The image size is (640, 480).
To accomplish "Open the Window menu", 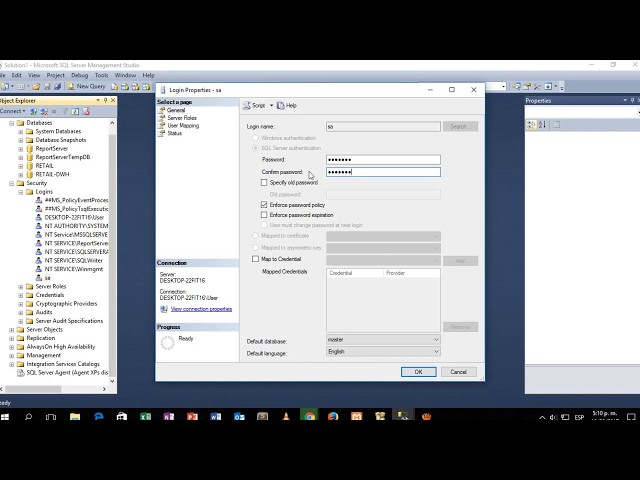I will pos(125,76).
